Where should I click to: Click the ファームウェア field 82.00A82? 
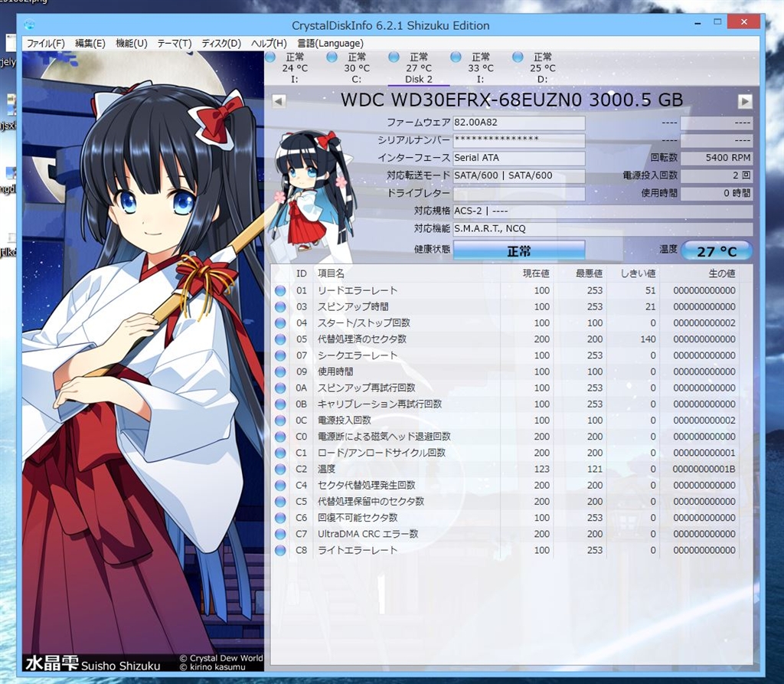point(519,123)
